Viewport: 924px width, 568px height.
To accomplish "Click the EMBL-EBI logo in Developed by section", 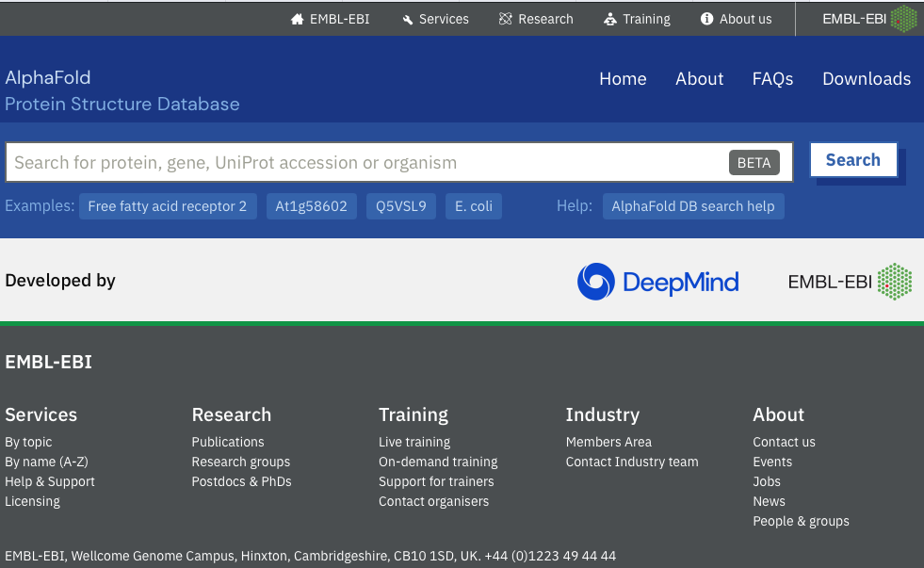I will [x=850, y=282].
